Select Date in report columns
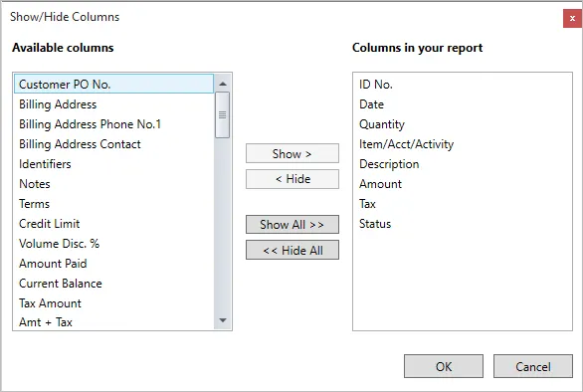Image resolution: width=583 pixels, height=392 pixels. coord(463,104)
